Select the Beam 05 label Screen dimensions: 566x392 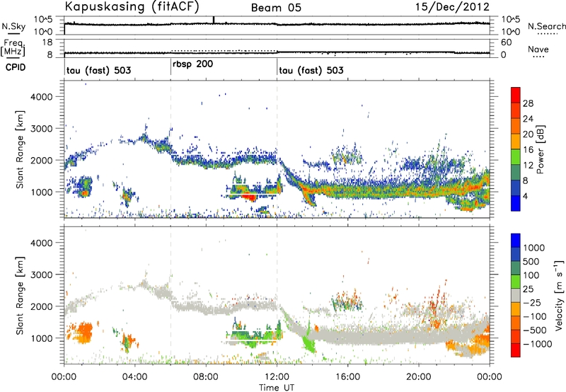pos(276,8)
